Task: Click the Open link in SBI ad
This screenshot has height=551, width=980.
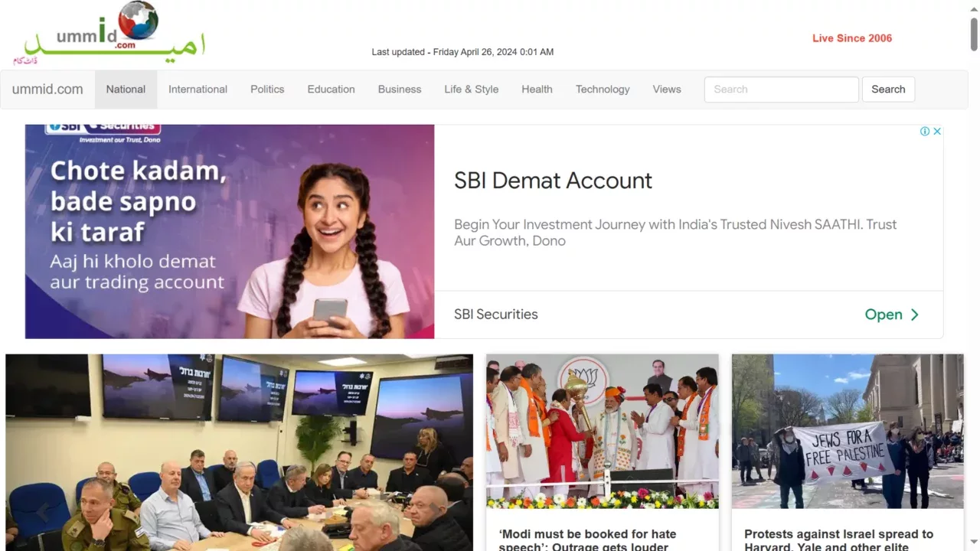Action: 891,315
